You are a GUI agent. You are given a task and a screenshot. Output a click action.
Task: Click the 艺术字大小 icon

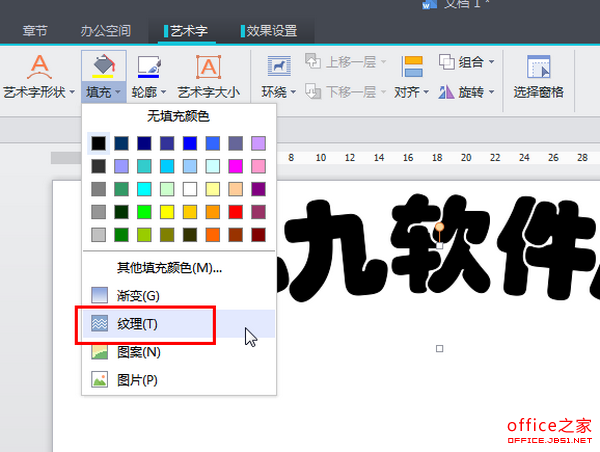coord(208,66)
